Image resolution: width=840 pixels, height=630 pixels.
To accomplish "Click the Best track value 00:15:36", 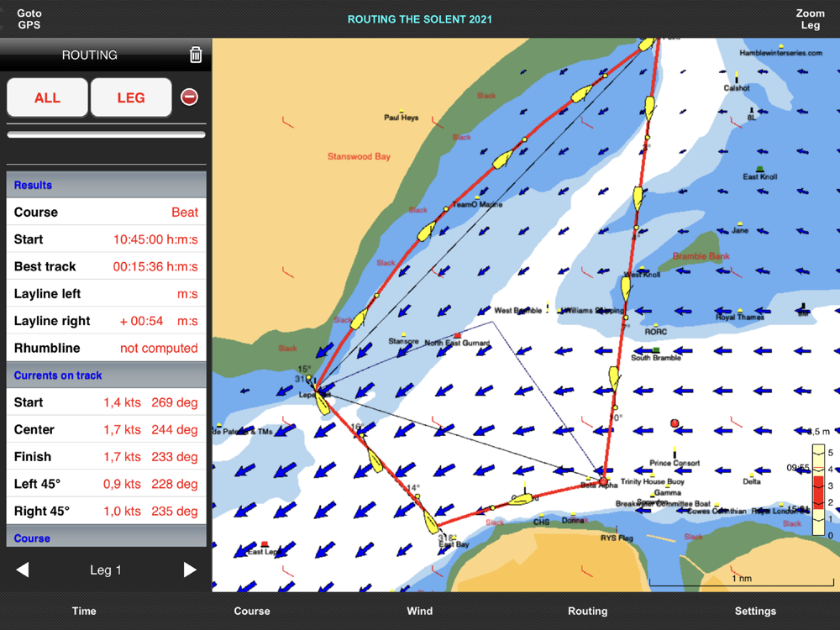I will point(155,267).
